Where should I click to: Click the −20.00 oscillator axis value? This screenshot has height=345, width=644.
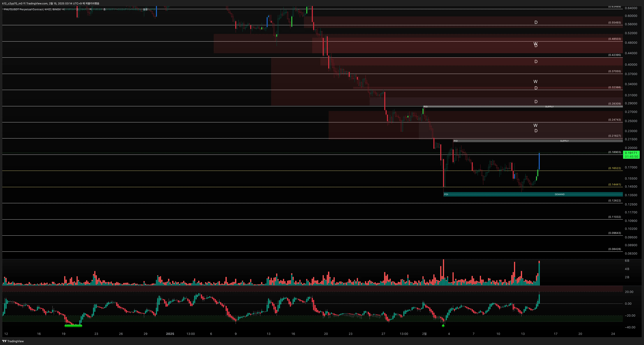630,315
